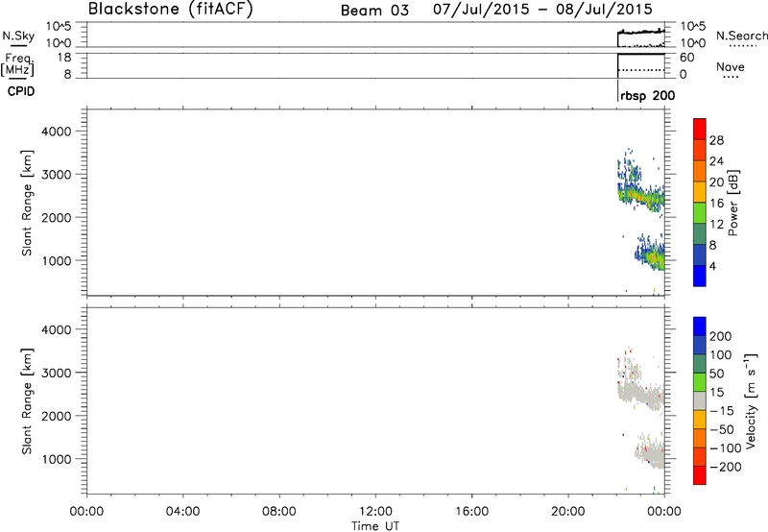
Task: Click the date range '07/Jul/2015 - 08/Jul/2015'
Action: click(x=542, y=10)
